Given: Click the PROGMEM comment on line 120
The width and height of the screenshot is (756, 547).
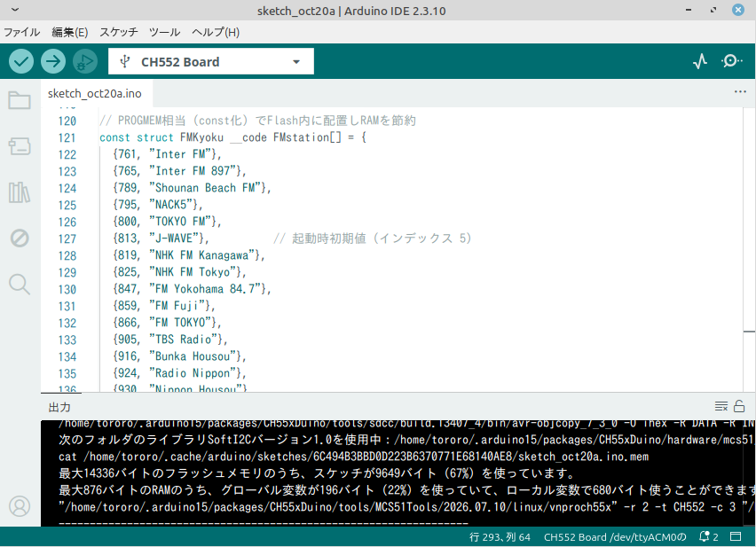Looking at the screenshot, I should [257, 121].
